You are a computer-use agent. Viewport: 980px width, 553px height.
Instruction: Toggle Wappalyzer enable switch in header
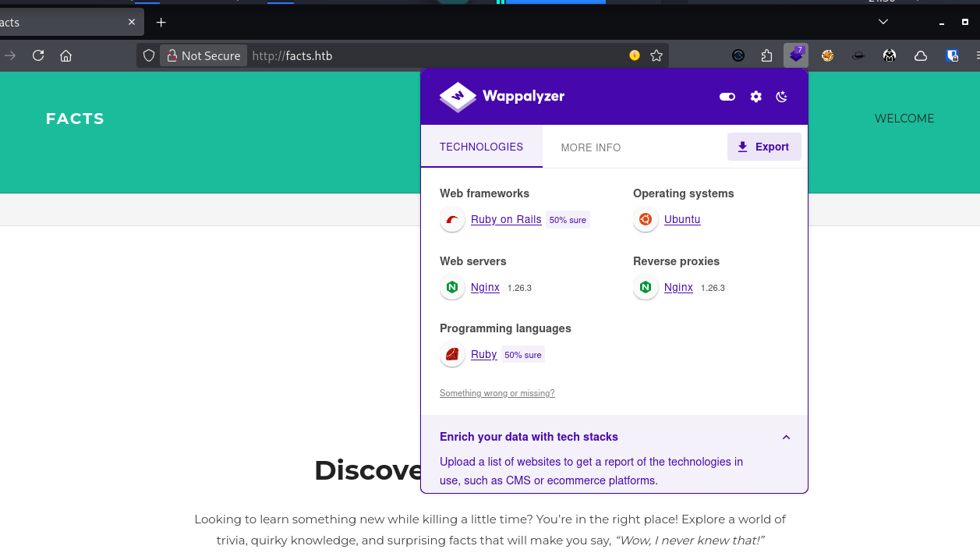pos(727,97)
